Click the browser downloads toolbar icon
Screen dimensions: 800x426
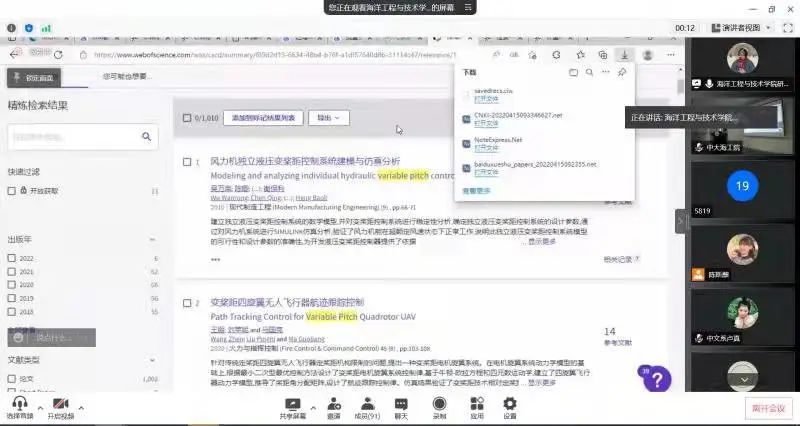(x=624, y=55)
